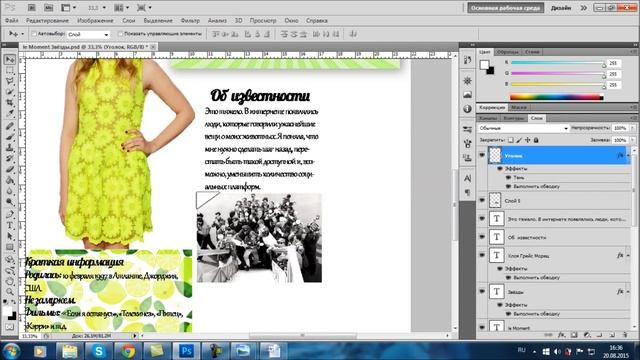The height and width of the screenshot is (360, 640).
Task: Hide the Об известности text layer
Action: click(x=482, y=237)
